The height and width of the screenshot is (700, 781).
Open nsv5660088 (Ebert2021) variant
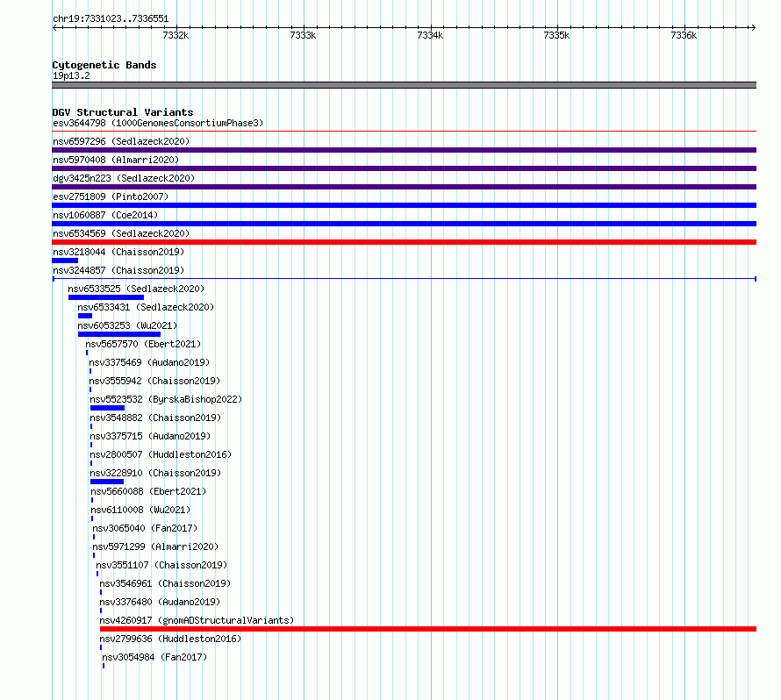[148, 491]
